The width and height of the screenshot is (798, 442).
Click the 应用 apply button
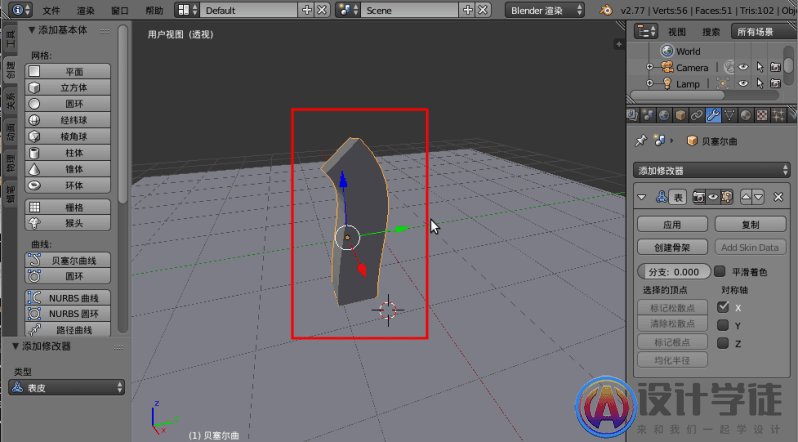(x=672, y=225)
